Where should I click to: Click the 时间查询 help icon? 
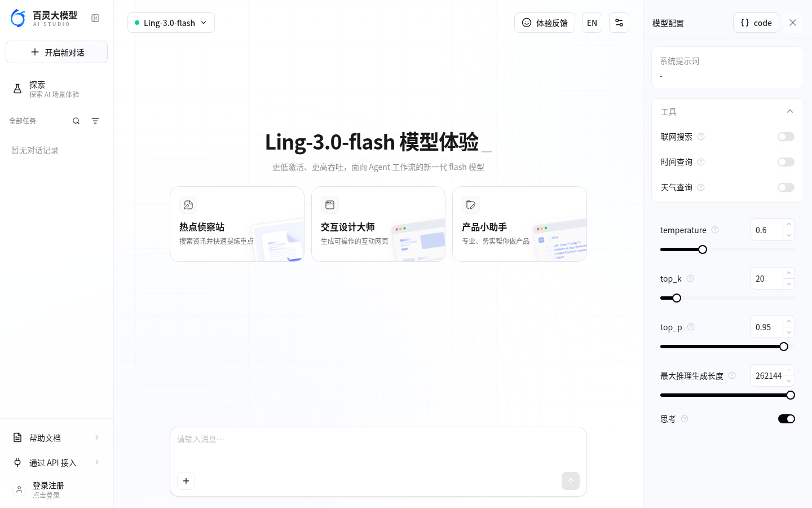(701, 162)
